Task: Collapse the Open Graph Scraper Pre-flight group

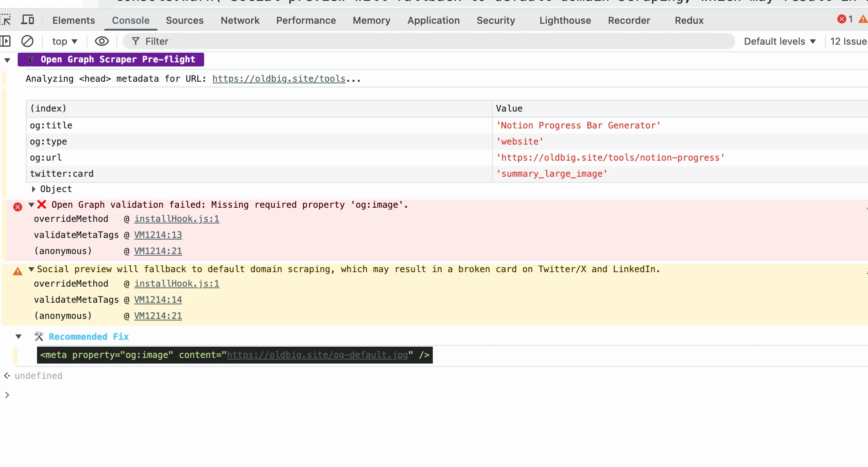Action: click(7, 60)
